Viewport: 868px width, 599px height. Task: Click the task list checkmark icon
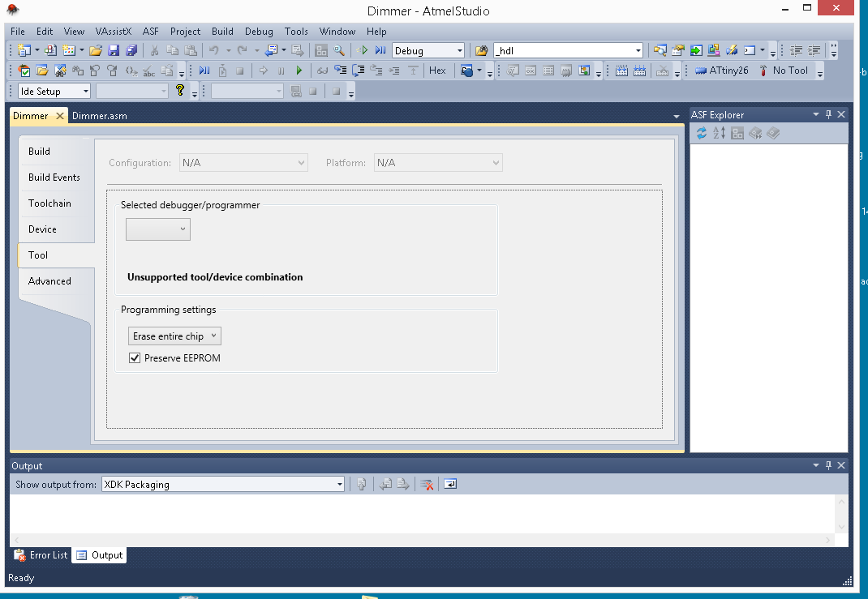pos(24,71)
